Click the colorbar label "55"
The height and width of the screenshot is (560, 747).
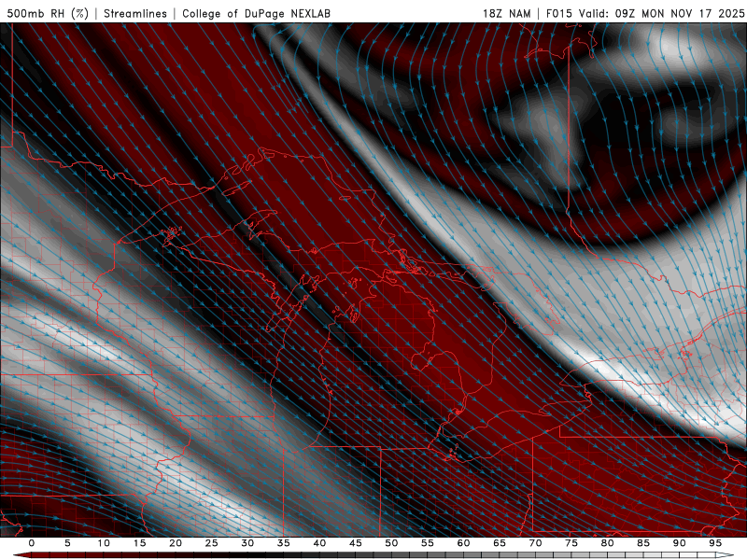pos(428,543)
